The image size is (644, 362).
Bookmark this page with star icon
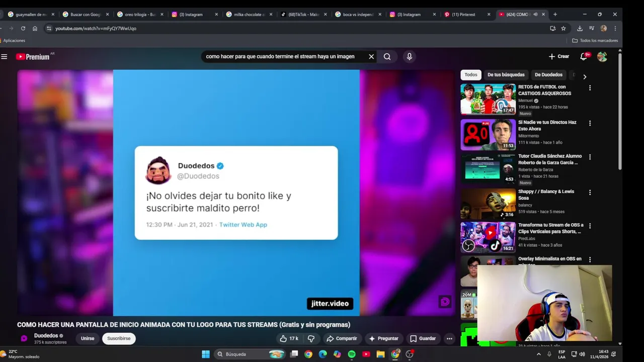(563, 29)
